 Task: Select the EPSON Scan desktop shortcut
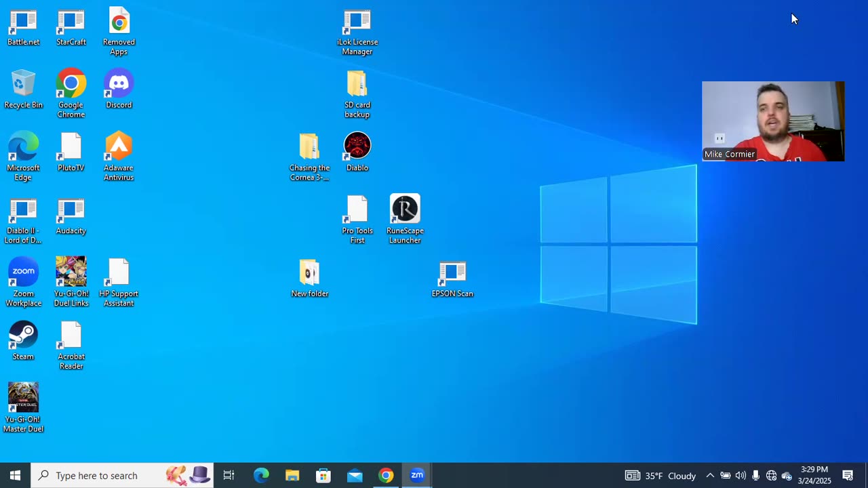coord(452,279)
